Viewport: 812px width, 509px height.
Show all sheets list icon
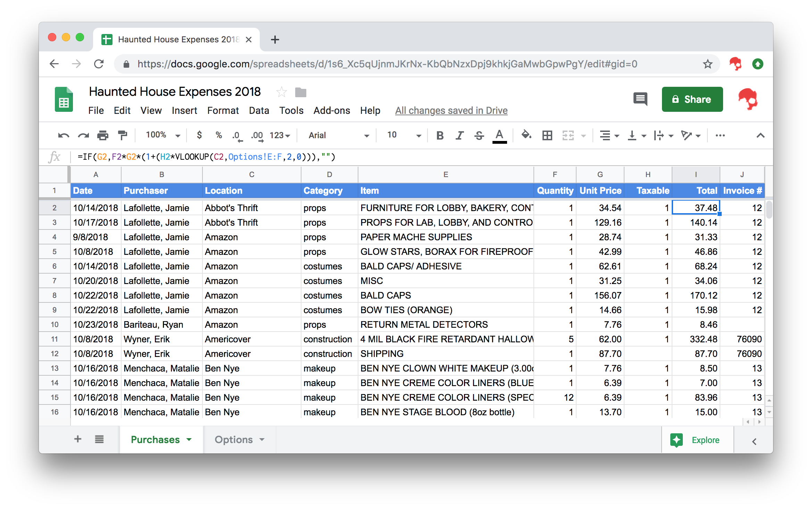click(99, 439)
